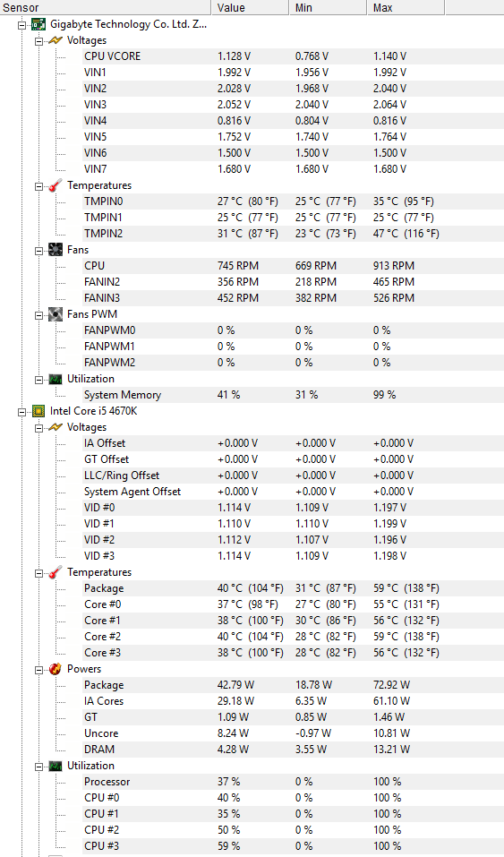Collapse the motherboard Voltages section
The height and width of the screenshot is (857, 504).
(x=38, y=41)
